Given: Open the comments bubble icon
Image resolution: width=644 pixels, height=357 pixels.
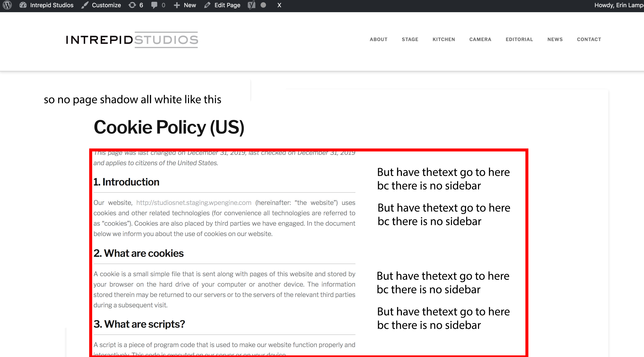Looking at the screenshot, I should point(154,5).
